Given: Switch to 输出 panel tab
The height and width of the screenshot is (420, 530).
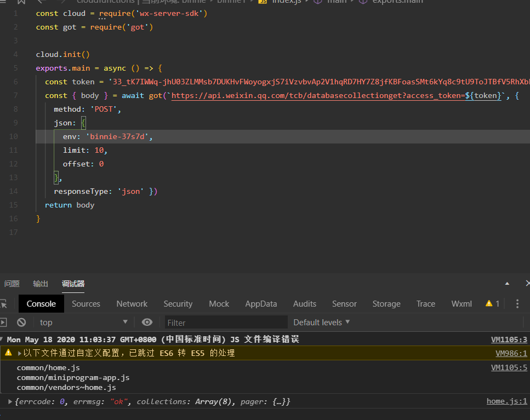Looking at the screenshot, I should coord(40,284).
